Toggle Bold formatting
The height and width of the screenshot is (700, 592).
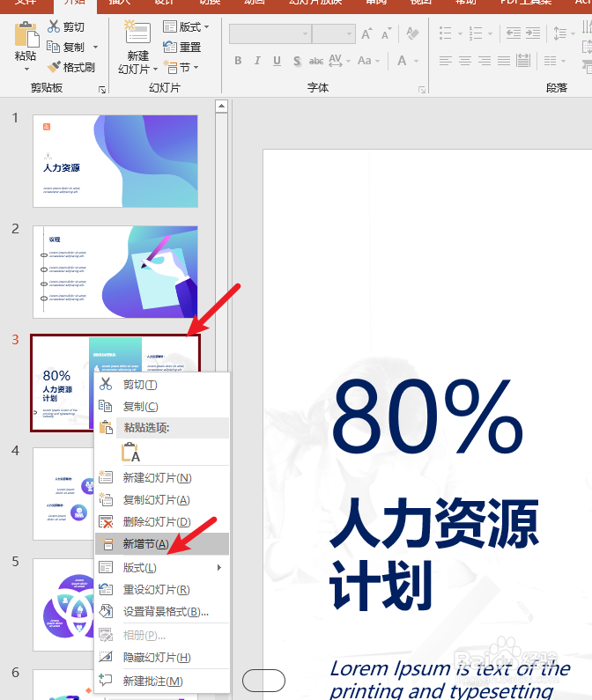click(238, 61)
